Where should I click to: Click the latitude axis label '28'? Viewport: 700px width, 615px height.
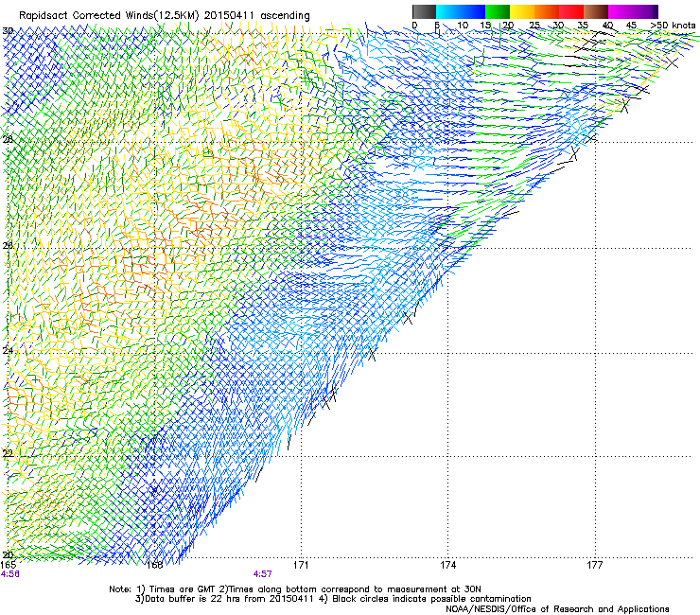pos(8,139)
